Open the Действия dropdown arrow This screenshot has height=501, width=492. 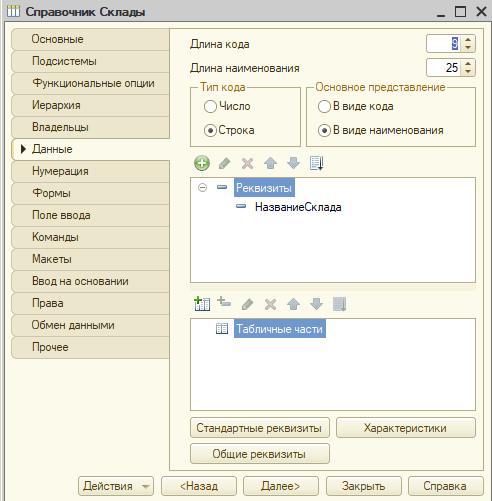click(x=145, y=486)
